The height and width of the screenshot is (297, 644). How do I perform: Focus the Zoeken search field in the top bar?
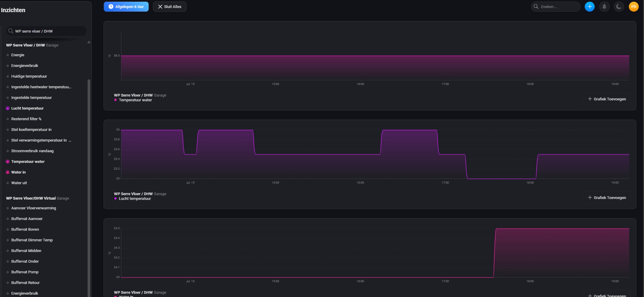coord(556,7)
